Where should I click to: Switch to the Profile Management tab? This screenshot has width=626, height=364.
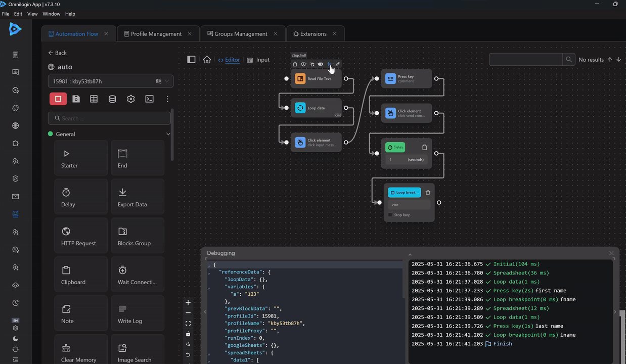156,34
